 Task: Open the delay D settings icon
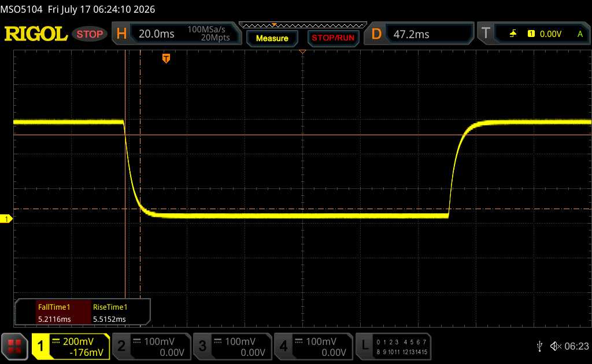[x=376, y=34]
